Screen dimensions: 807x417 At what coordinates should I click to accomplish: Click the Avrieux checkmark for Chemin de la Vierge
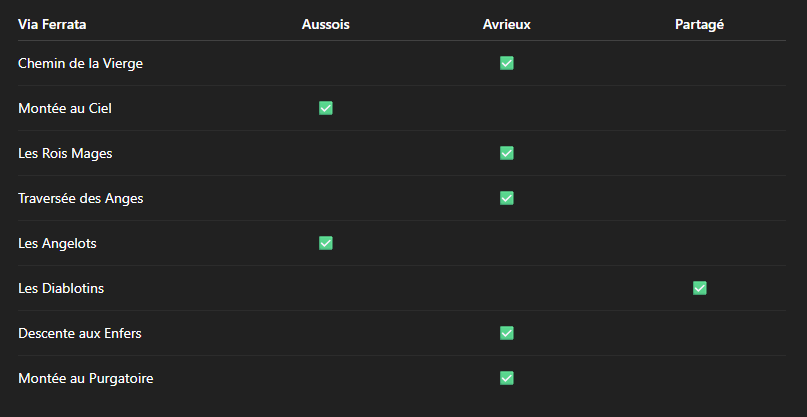pos(506,63)
